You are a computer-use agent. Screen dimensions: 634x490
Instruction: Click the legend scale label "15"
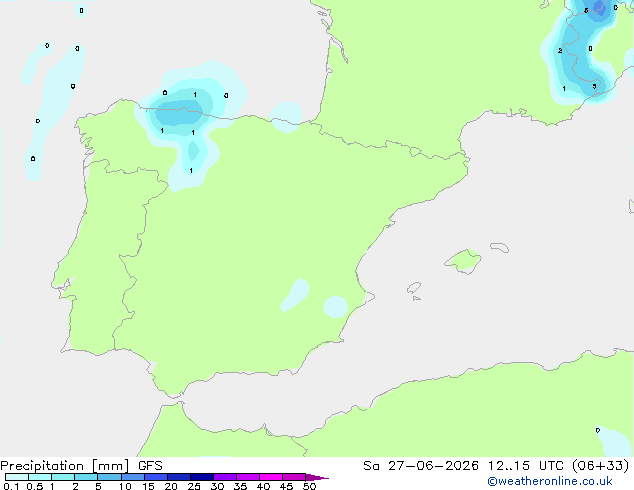point(148,486)
